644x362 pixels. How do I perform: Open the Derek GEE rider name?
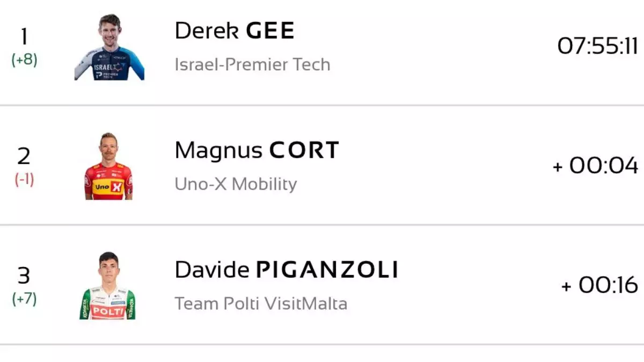[235, 32]
